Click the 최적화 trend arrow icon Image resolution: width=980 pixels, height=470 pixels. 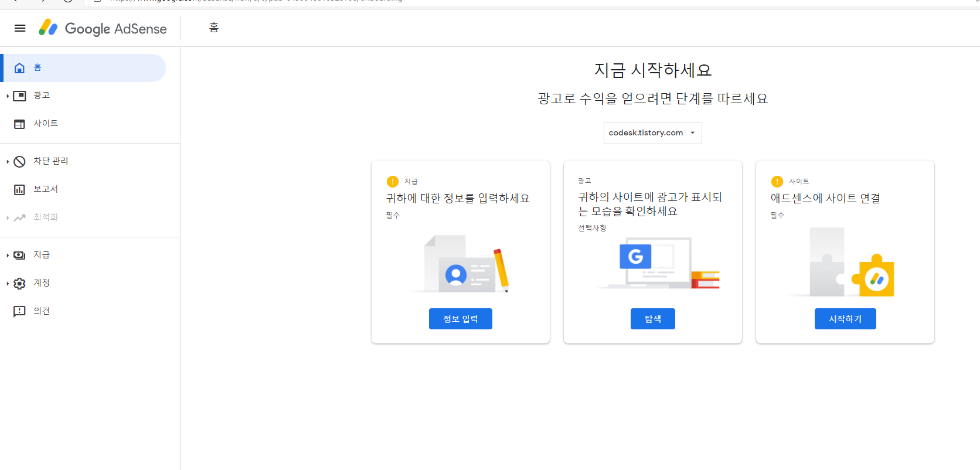[x=19, y=217]
